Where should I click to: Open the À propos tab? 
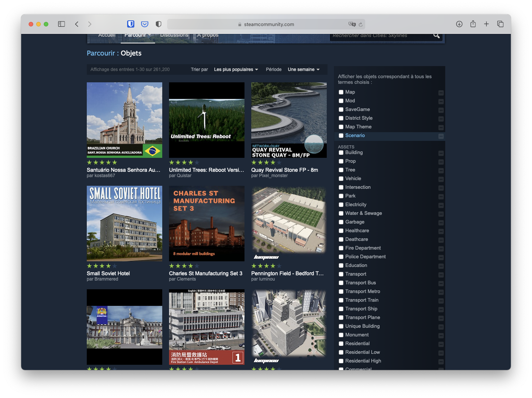click(x=208, y=35)
